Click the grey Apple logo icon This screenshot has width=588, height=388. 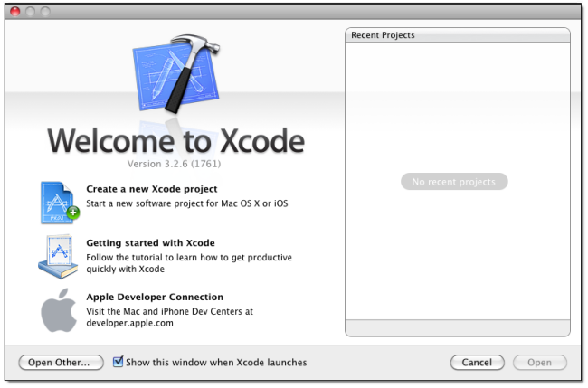[59, 310]
